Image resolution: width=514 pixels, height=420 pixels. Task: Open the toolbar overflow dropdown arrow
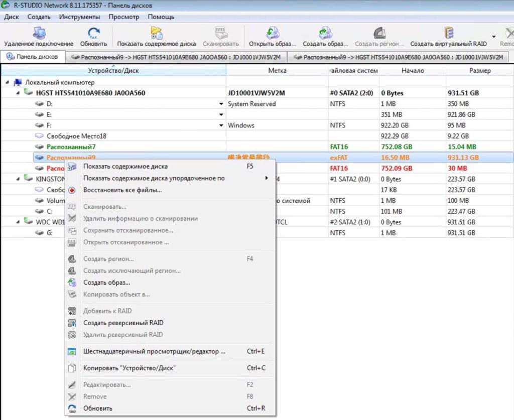click(494, 36)
